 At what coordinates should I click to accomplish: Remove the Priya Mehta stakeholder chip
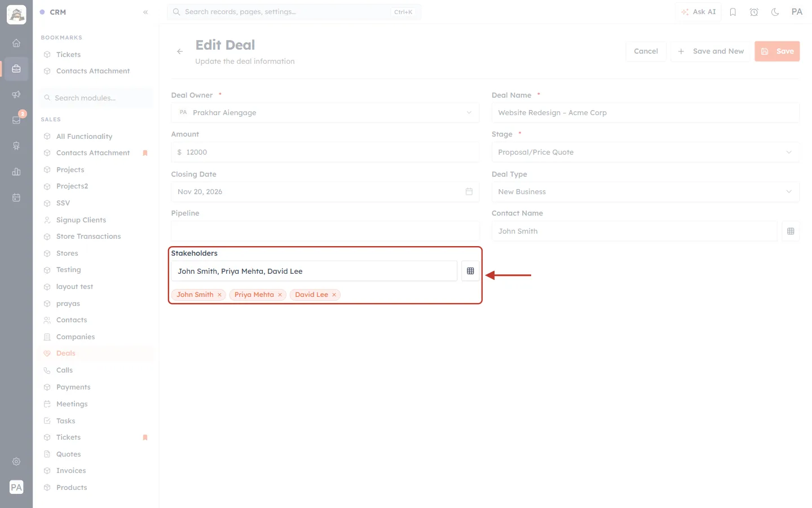(280, 295)
